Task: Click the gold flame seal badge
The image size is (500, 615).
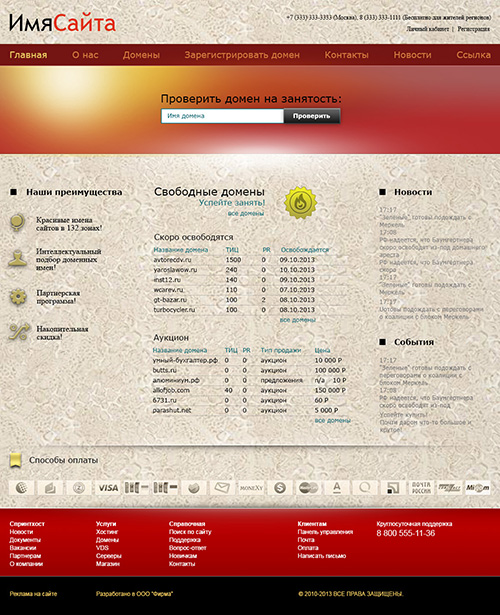Action: pos(300,202)
